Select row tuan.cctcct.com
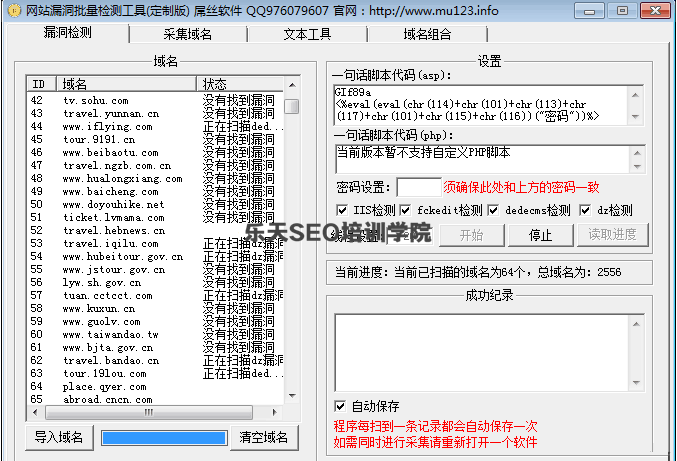The width and height of the screenshot is (677, 461). coord(155,295)
